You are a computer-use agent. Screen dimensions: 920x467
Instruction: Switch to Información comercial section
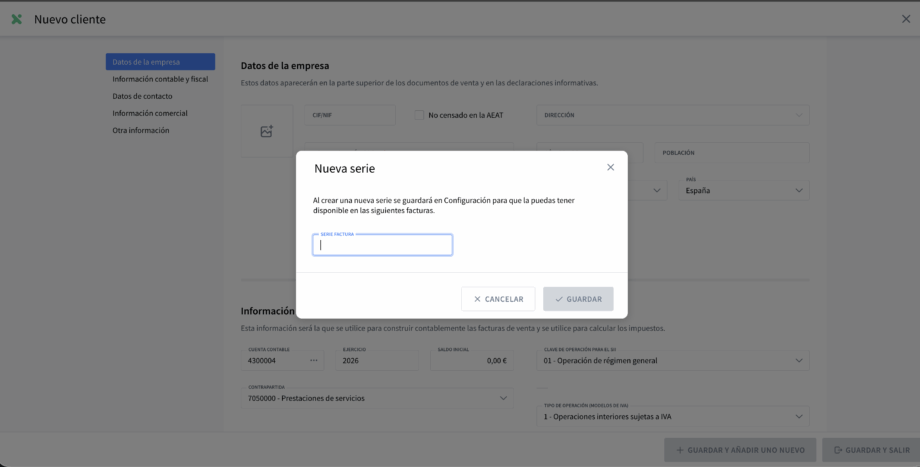(150, 113)
